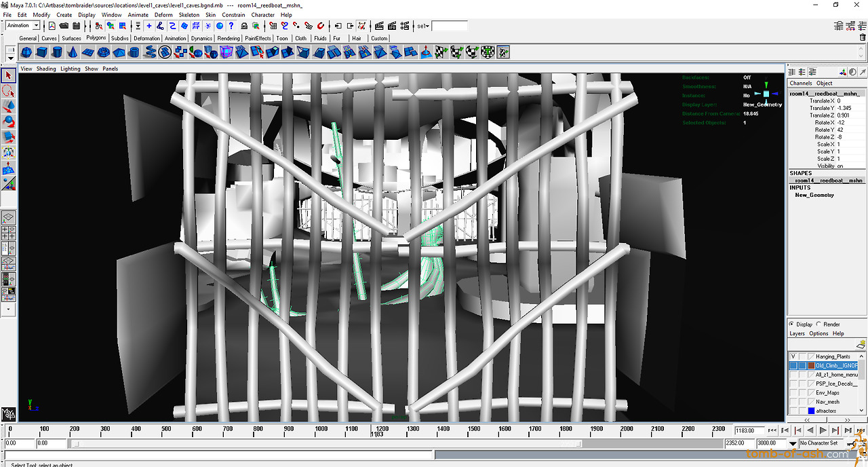Click the New Scene icon
Image resolution: width=868 pixels, height=467 pixels.
52,26
